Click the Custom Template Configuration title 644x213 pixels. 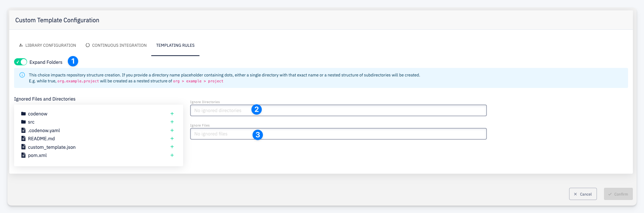click(57, 20)
